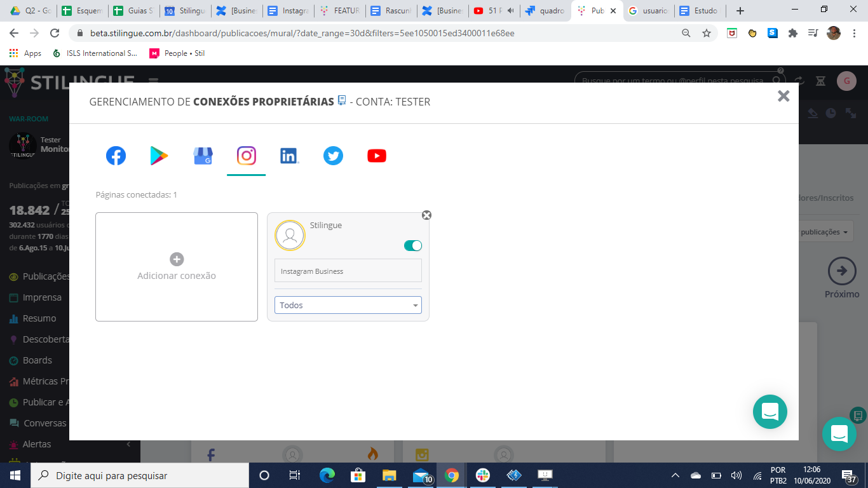Collapse the sidebar chevron near Alertas
Viewport: 868px width, 488px height.
(x=128, y=444)
